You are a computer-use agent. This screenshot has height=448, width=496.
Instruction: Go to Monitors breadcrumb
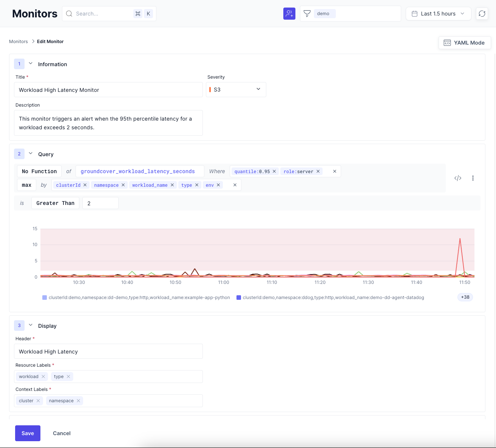(x=19, y=42)
